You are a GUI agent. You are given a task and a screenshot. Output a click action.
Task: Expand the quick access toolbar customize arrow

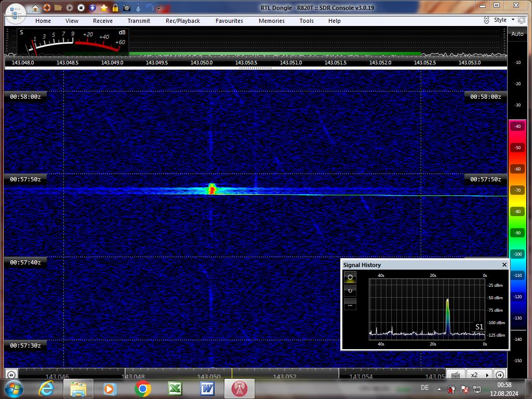click(x=158, y=8)
